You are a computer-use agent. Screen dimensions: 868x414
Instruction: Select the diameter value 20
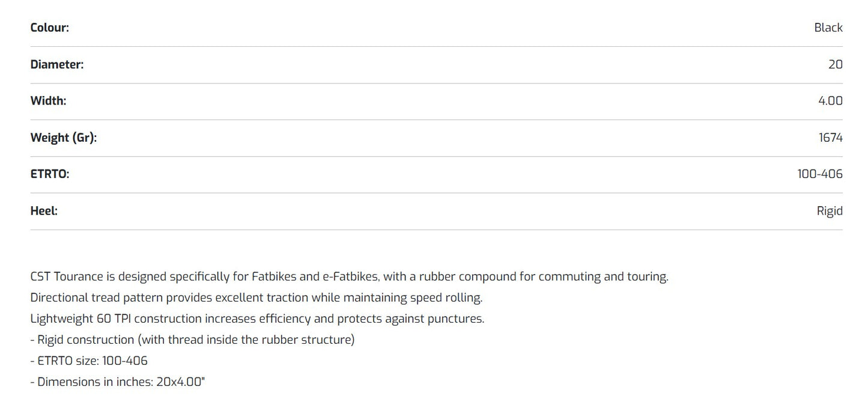pos(836,64)
